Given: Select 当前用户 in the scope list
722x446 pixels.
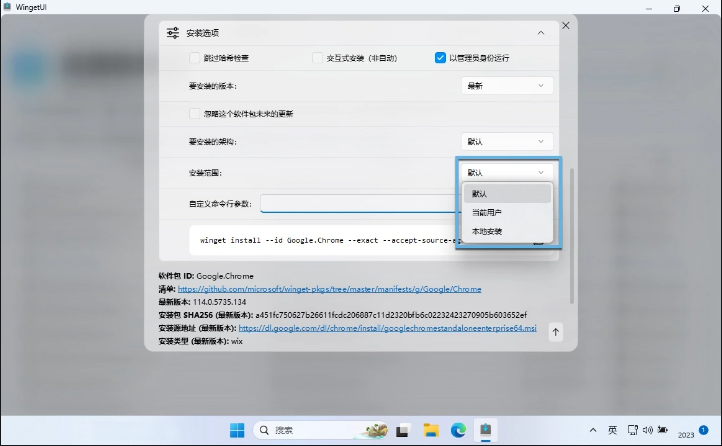Looking at the screenshot, I should (x=487, y=212).
